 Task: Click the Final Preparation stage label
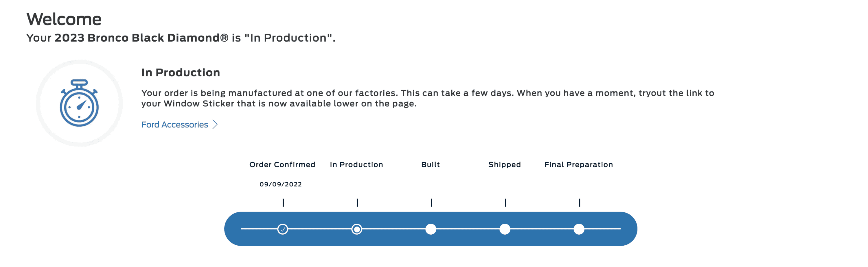point(579,165)
